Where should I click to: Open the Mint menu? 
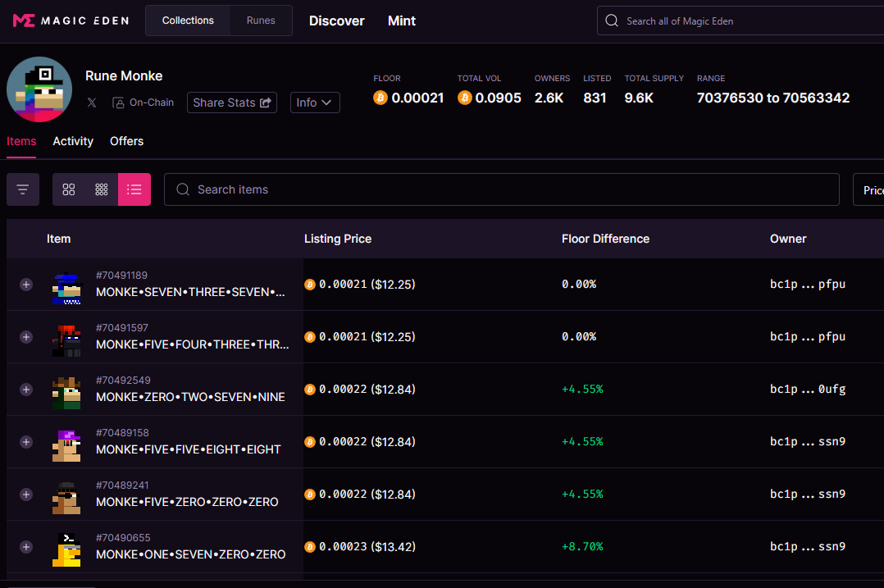tap(402, 21)
